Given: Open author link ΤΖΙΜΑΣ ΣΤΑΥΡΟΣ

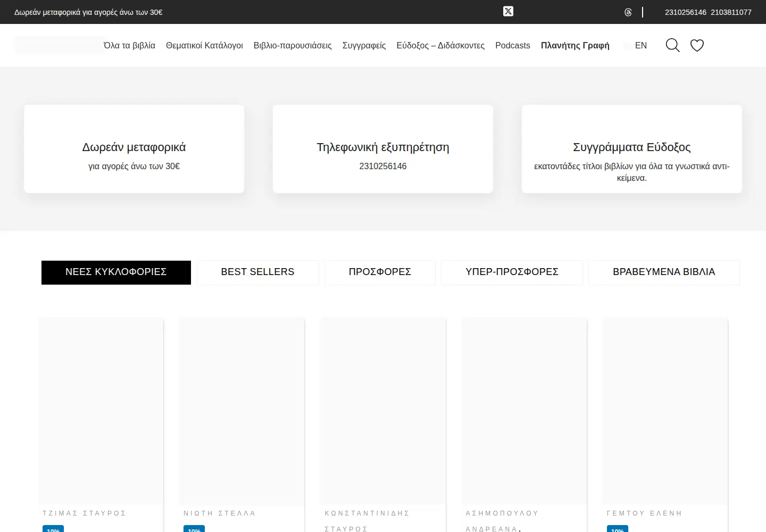Looking at the screenshot, I should pyautogui.click(x=85, y=513).
